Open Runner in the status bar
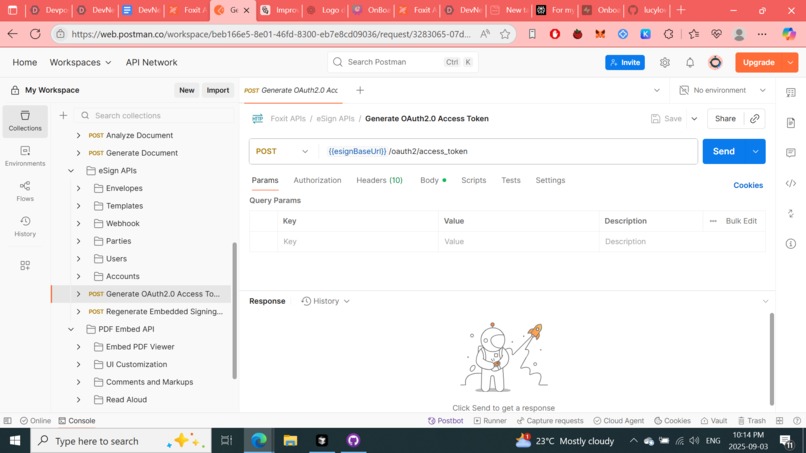 (x=490, y=420)
